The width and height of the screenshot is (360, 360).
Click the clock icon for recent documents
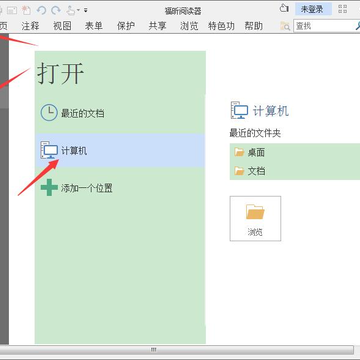tap(49, 113)
